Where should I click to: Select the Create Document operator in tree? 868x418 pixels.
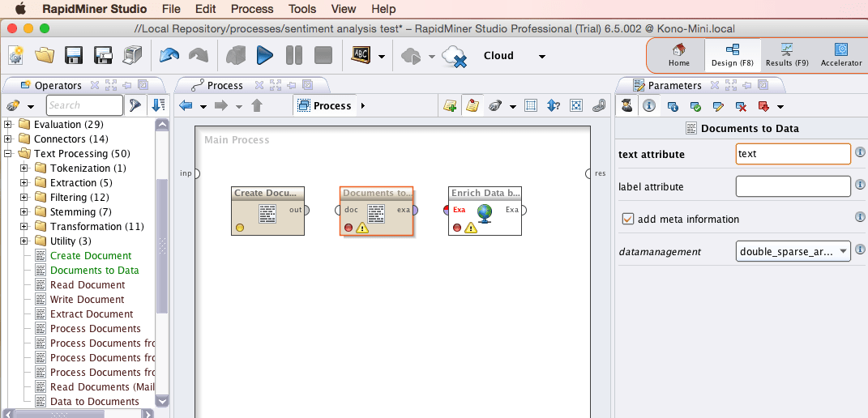point(91,256)
